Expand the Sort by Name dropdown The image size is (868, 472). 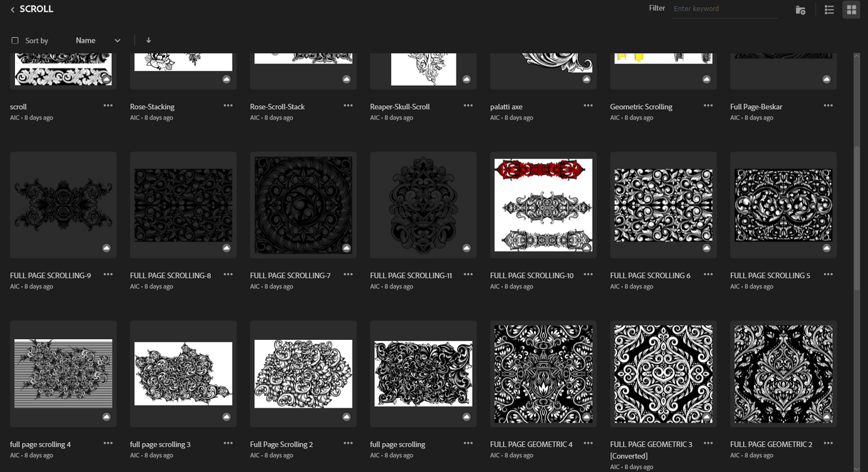tap(98, 40)
